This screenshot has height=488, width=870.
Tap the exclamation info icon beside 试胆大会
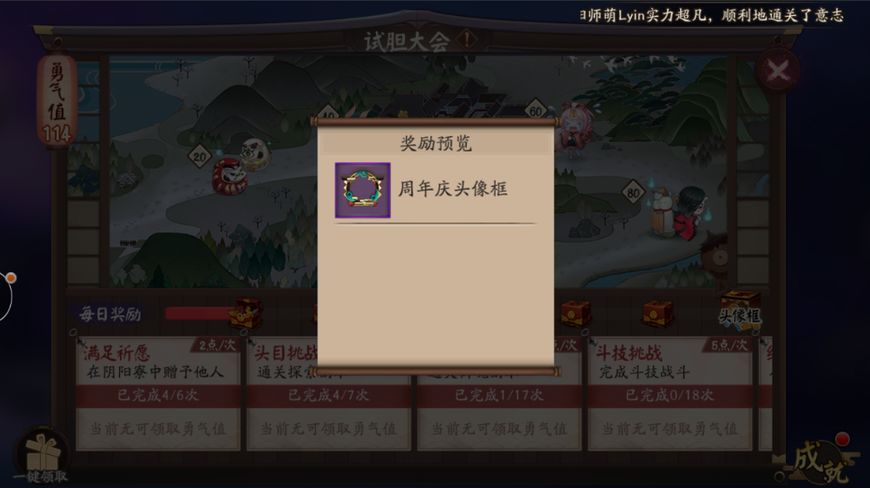point(467,39)
